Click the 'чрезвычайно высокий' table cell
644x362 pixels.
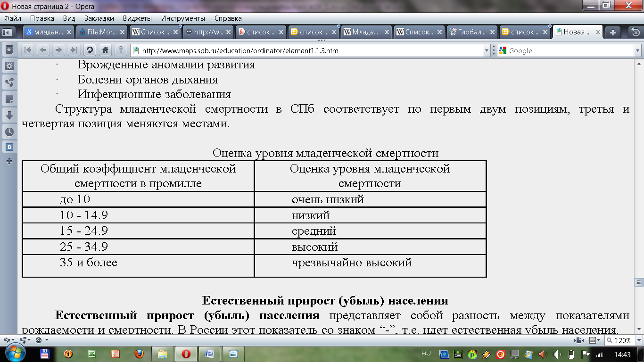(x=371, y=266)
